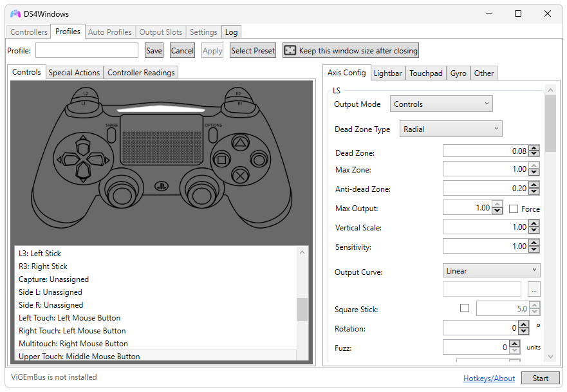Open the Log tab
567x392 pixels.
[x=231, y=32]
